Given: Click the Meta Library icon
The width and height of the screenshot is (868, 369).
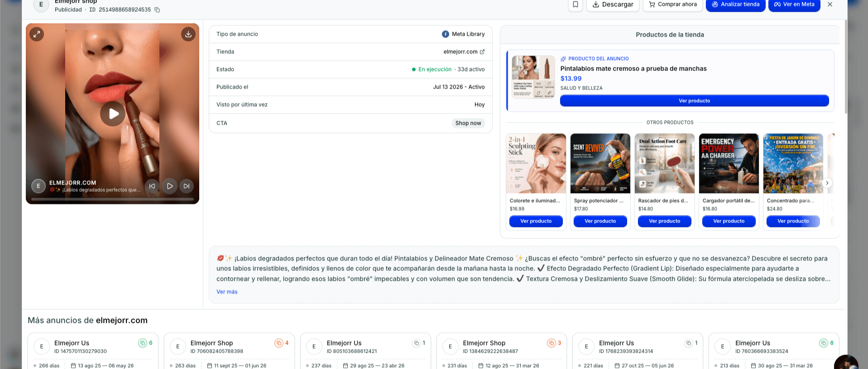Looking at the screenshot, I should point(446,34).
